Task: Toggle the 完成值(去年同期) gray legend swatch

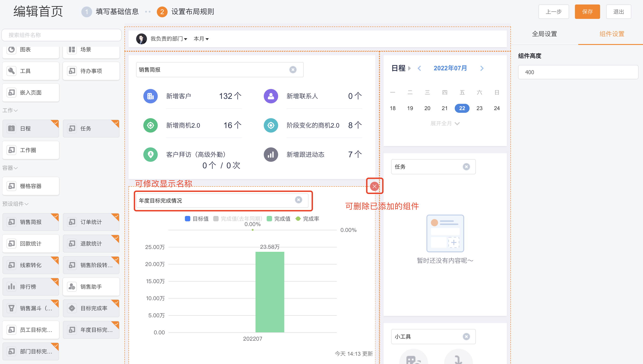Action: click(216, 219)
